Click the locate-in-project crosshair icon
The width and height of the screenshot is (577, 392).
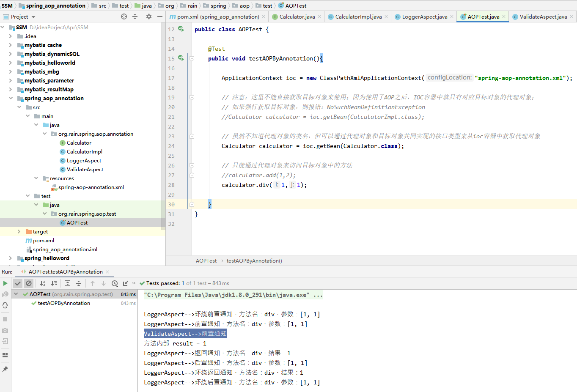(x=124, y=16)
